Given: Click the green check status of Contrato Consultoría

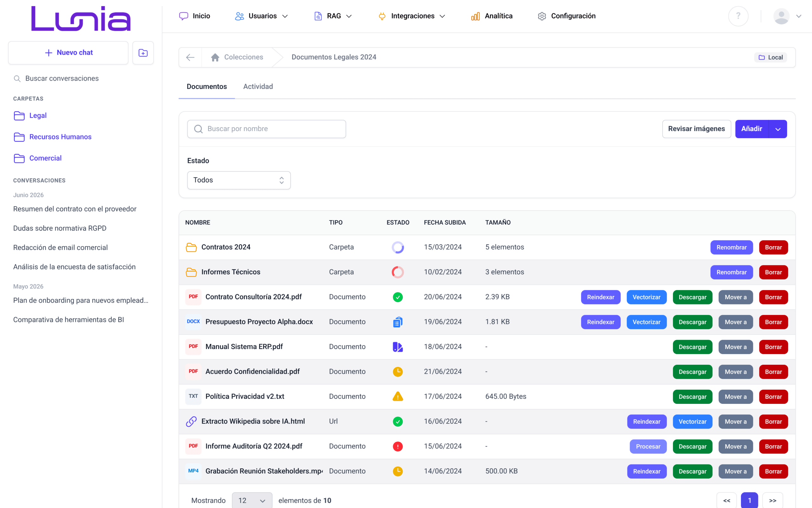Looking at the screenshot, I should tap(398, 297).
